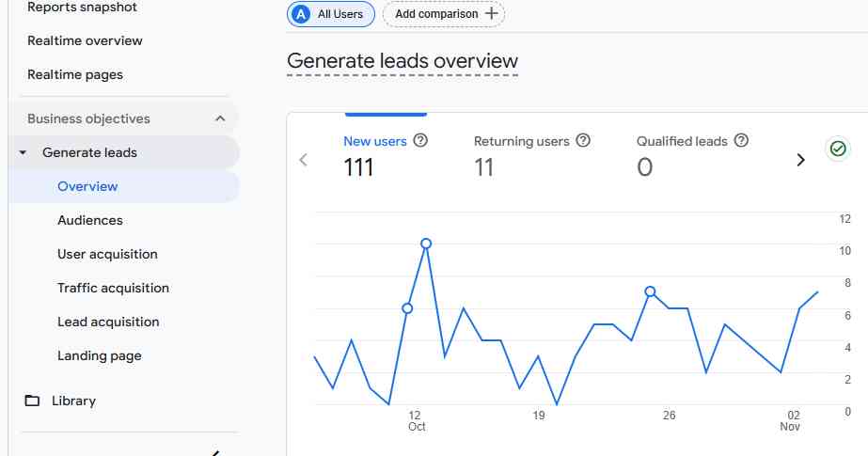Show next metrics with right chevron arrow

click(801, 160)
